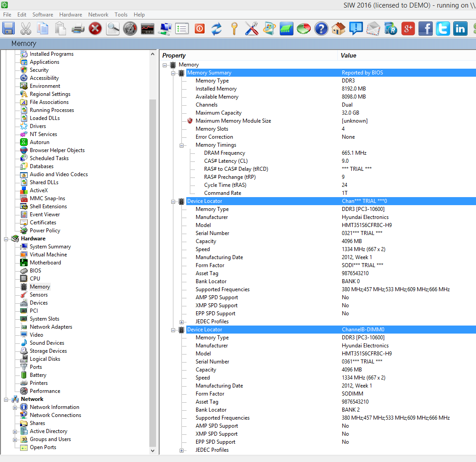Collapse the Memory Timings group
Image resolution: width=476 pixels, height=462 pixels.
(x=181, y=145)
